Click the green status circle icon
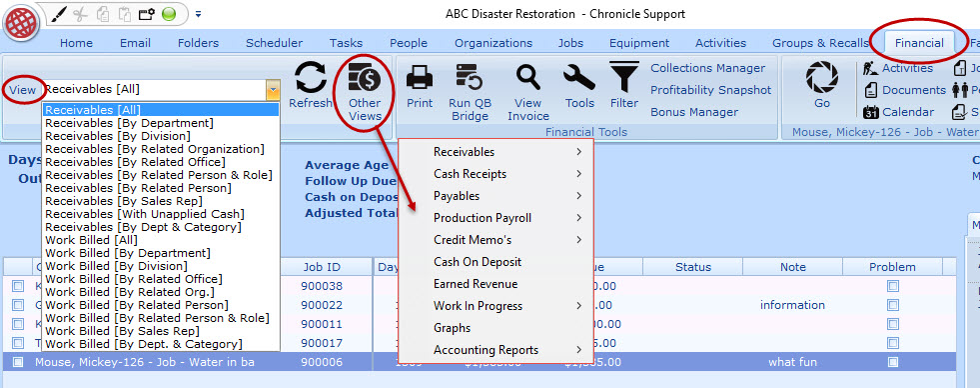 click(x=168, y=14)
